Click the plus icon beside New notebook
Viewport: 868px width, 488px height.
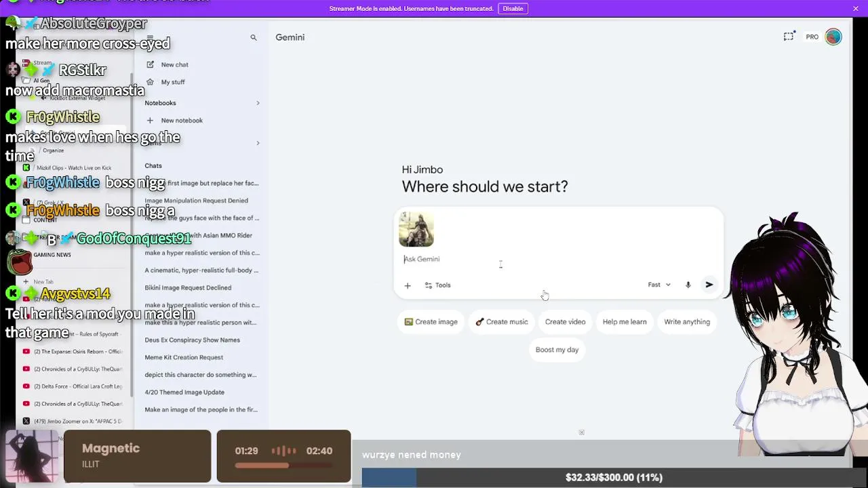click(150, 121)
